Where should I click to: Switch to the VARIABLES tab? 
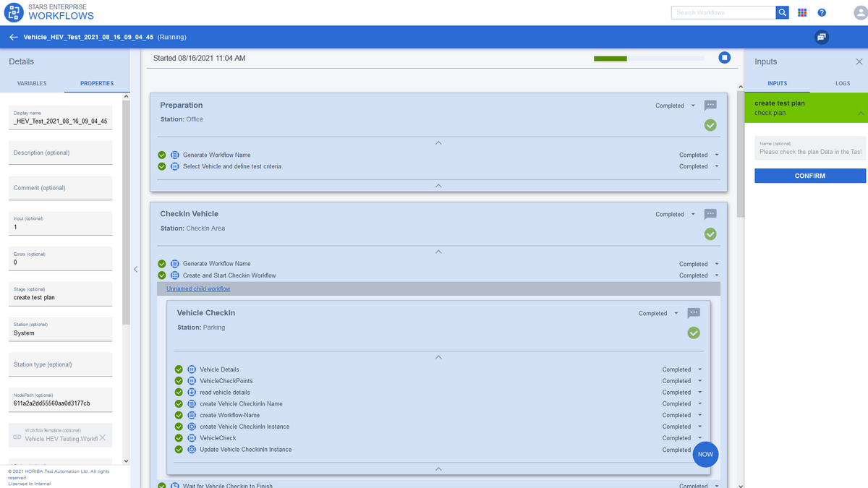pos(32,83)
